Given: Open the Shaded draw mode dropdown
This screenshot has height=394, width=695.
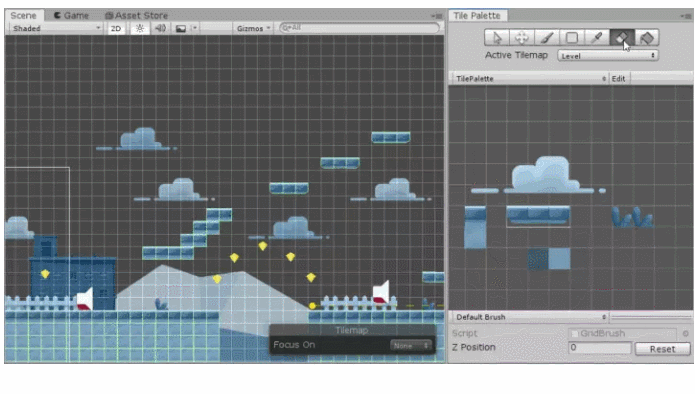Looking at the screenshot, I should [57, 28].
